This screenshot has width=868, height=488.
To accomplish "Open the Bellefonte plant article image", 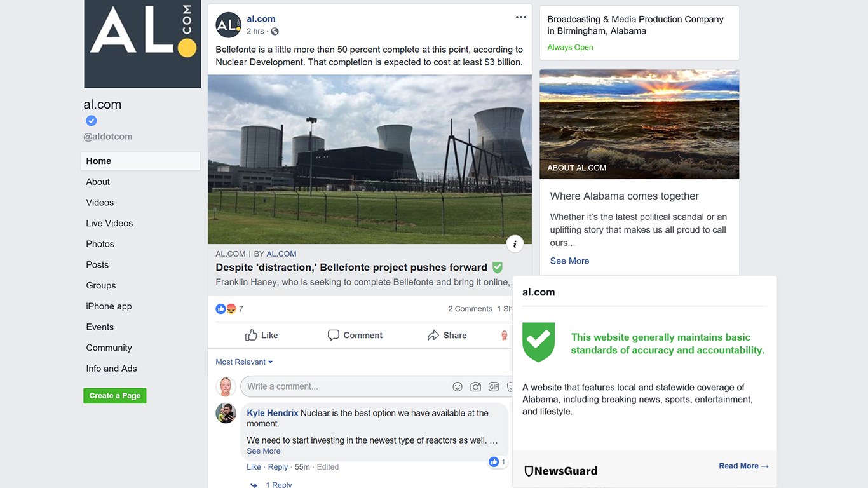I will pyautogui.click(x=370, y=159).
